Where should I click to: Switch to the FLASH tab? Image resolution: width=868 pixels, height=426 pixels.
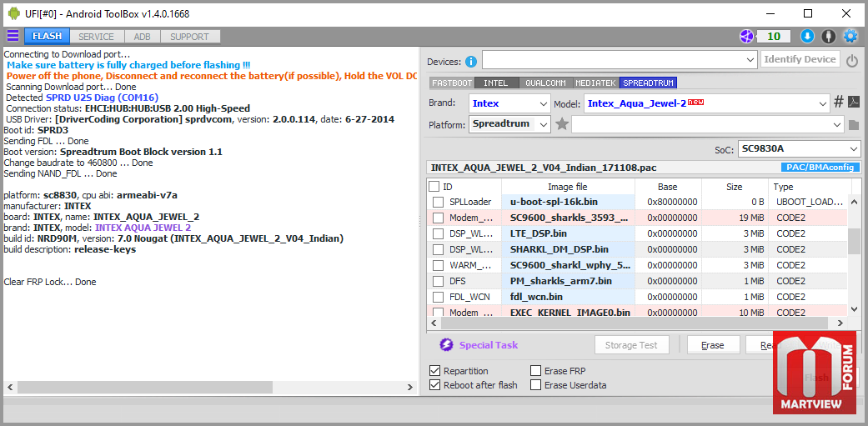[47, 37]
